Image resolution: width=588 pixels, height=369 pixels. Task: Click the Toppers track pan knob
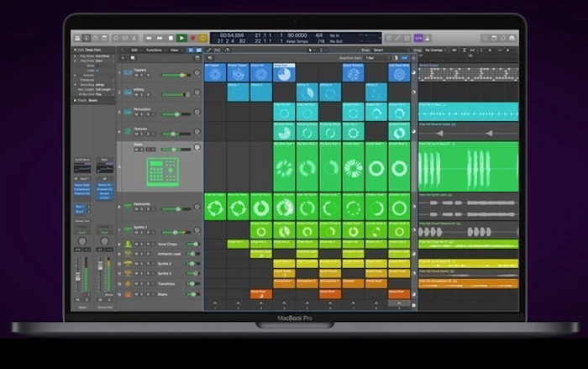click(197, 72)
